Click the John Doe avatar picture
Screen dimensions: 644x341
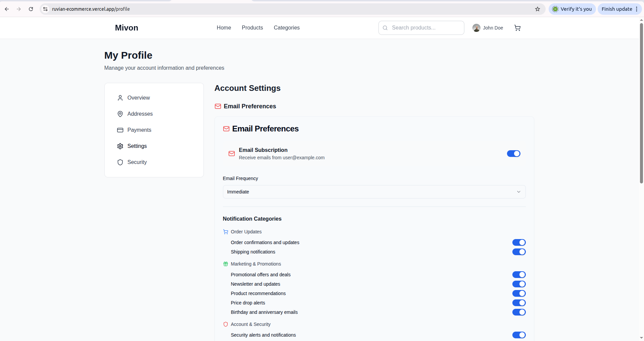pos(476,28)
